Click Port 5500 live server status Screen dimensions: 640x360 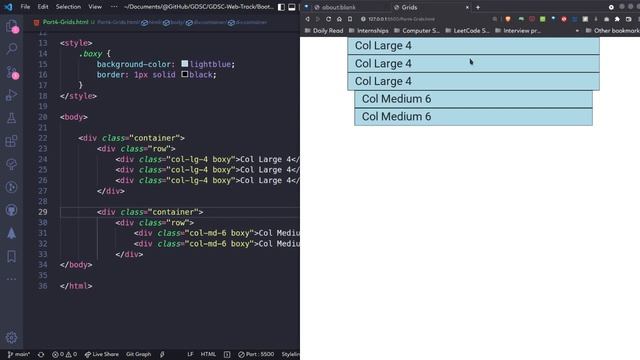tap(256, 354)
